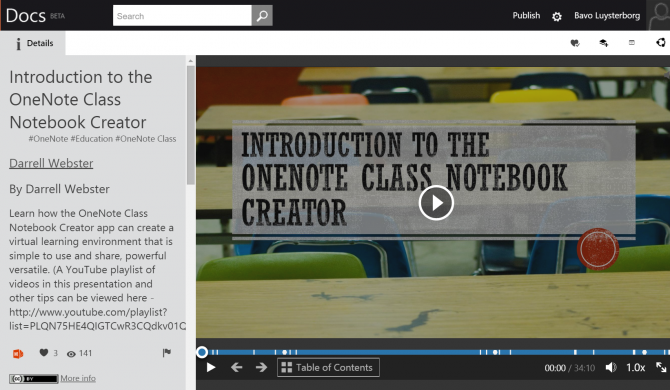Go to the next slide arrow

tap(261, 367)
